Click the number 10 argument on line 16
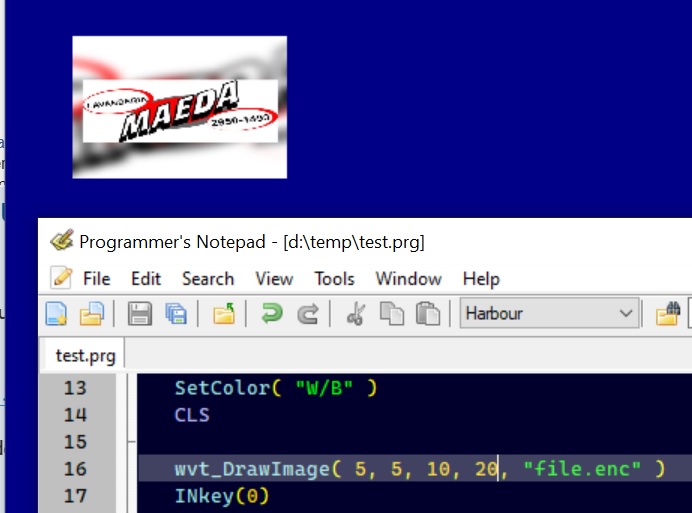The width and height of the screenshot is (692, 513). point(438,469)
